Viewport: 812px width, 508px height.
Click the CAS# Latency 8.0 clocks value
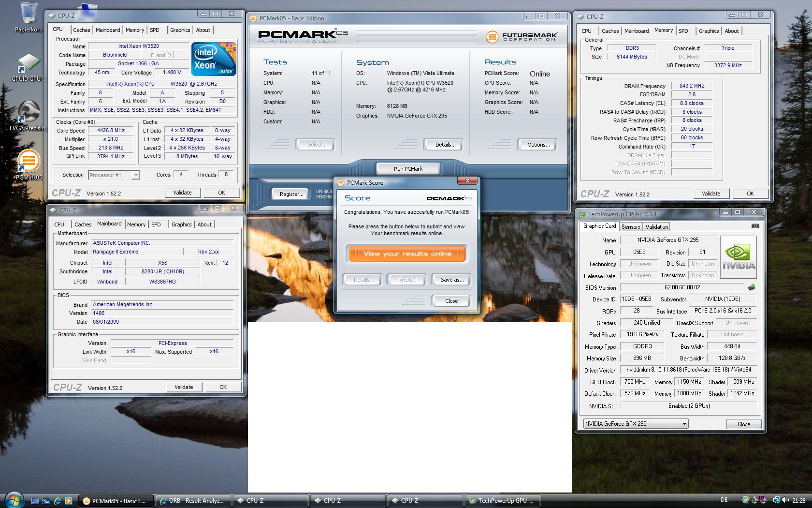pos(692,104)
